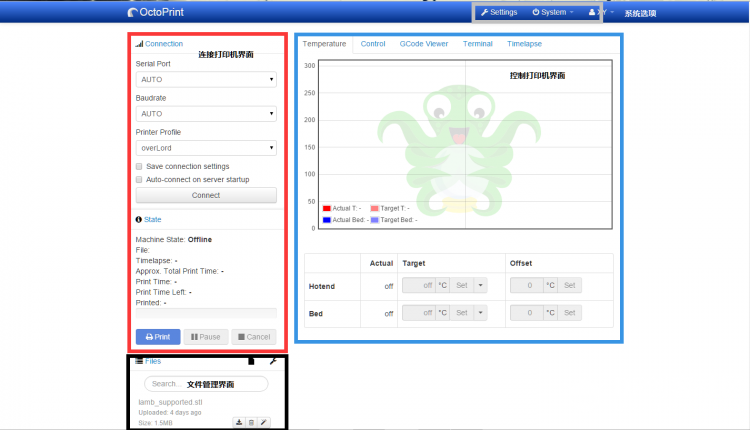Click the print progress bar
This screenshot has width=750, height=430.
click(x=206, y=313)
